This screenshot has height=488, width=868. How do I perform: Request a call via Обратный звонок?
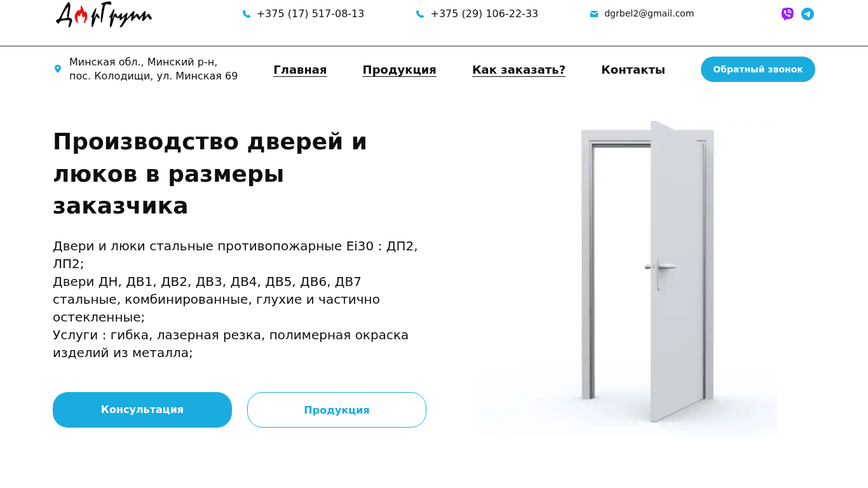pos(757,69)
